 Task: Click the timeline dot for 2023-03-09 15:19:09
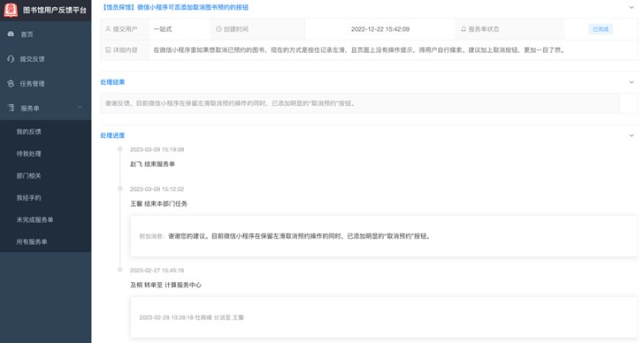click(x=120, y=149)
